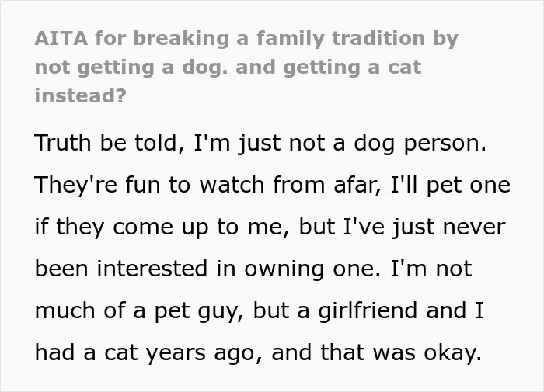Viewport: 544px width, 392px height.
Task: Click the phrase "had a cat years ago"
Action: click(x=145, y=353)
